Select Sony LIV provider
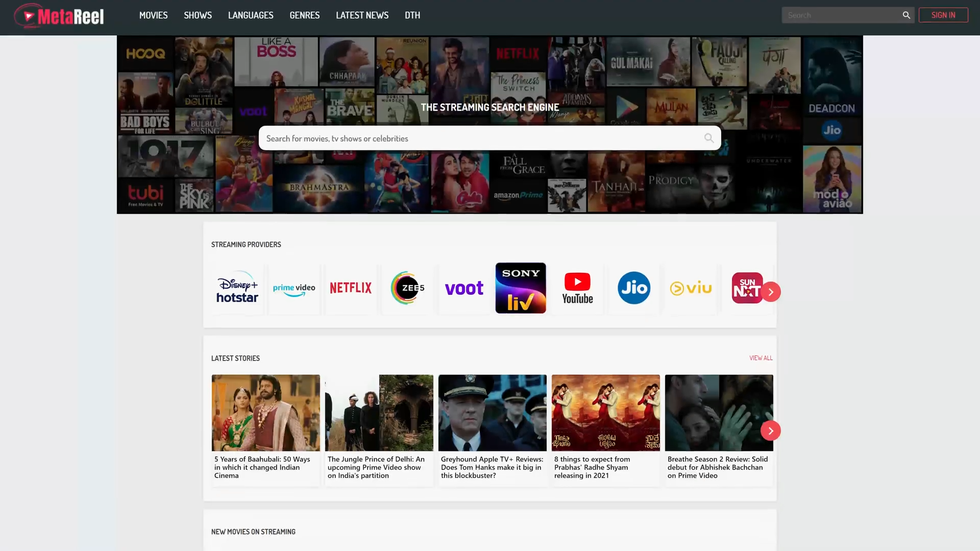The image size is (980, 551). 521,288
